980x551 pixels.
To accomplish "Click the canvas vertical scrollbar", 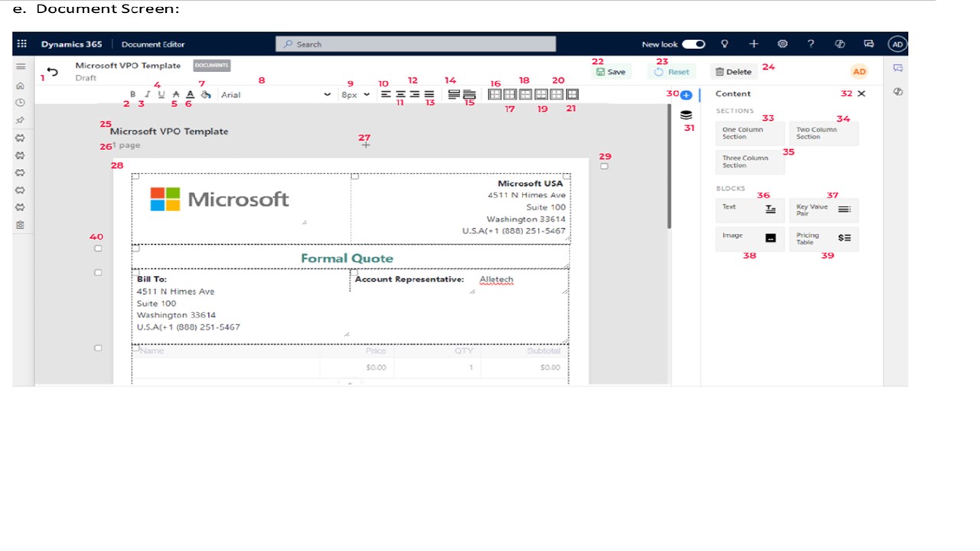I will tap(669, 166).
